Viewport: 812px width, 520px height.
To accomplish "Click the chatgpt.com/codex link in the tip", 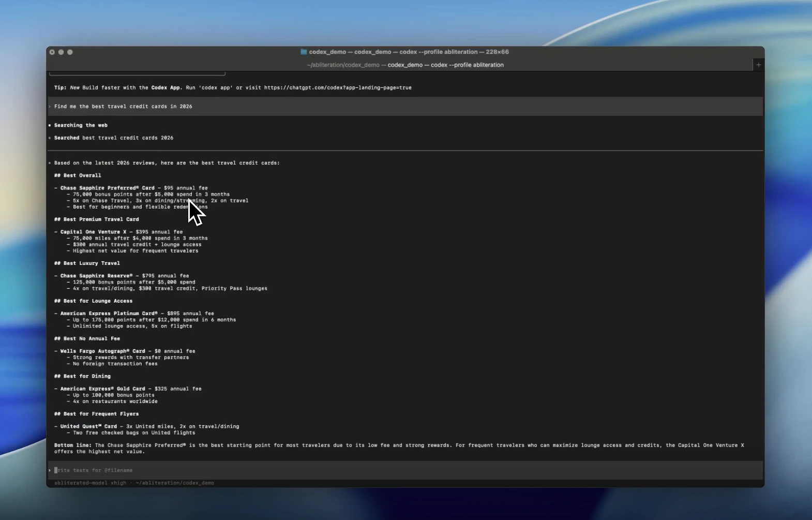I will (338, 87).
